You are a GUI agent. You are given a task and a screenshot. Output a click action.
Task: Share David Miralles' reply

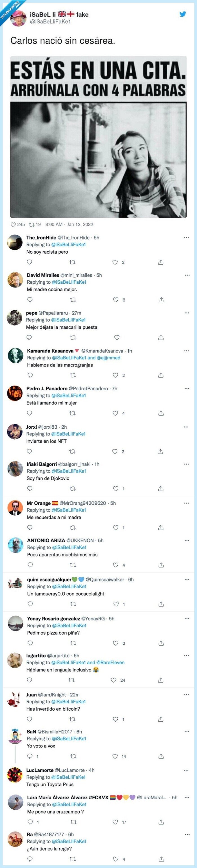[x=161, y=300]
